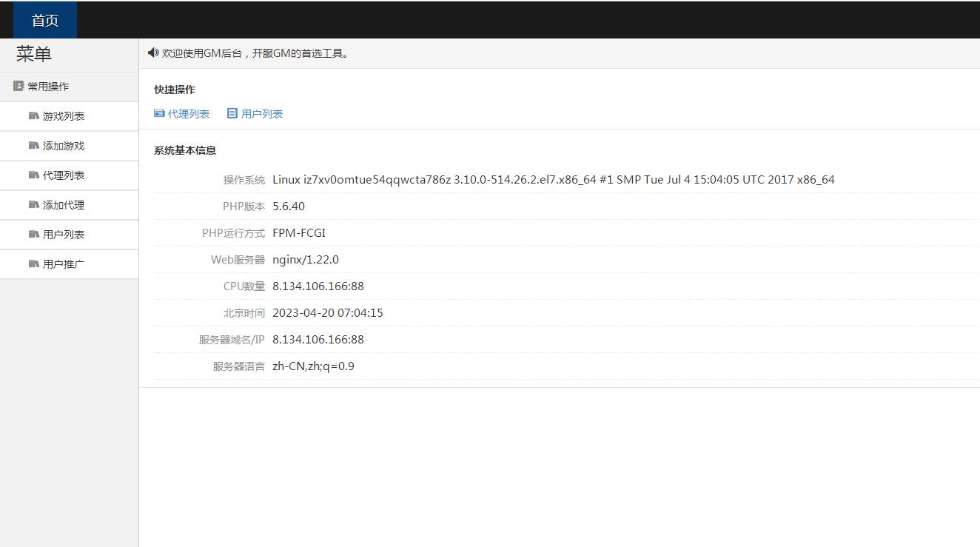The width and height of the screenshot is (980, 547).
Task: Click the icon beside sidebar 添加代理
Action: point(33,204)
